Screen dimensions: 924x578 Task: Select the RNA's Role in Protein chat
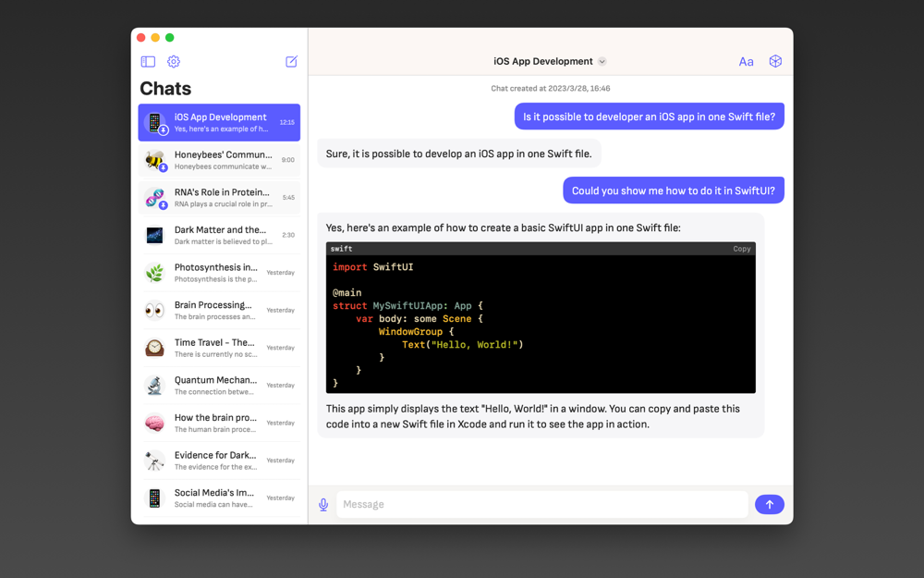pyautogui.click(x=219, y=198)
